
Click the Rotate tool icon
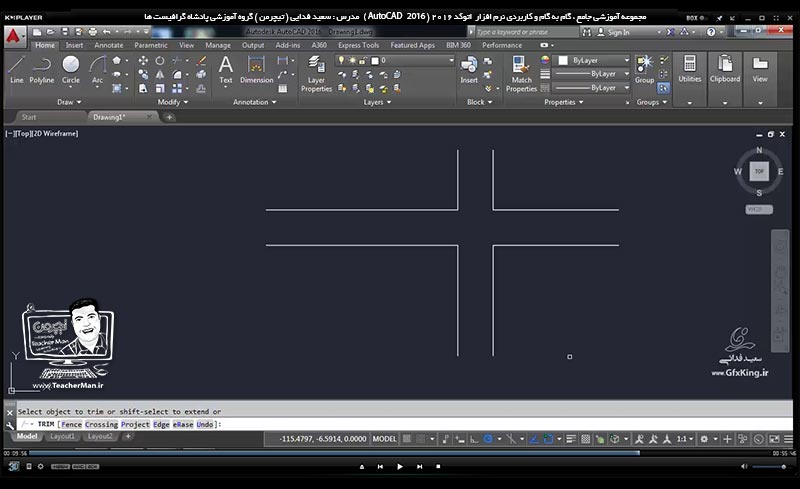[x=160, y=61]
